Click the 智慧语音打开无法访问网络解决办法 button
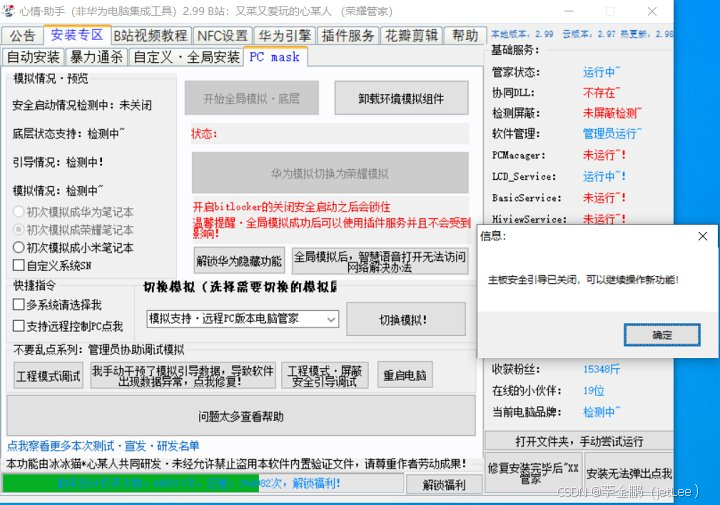This screenshot has height=505, width=720. (x=380, y=261)
